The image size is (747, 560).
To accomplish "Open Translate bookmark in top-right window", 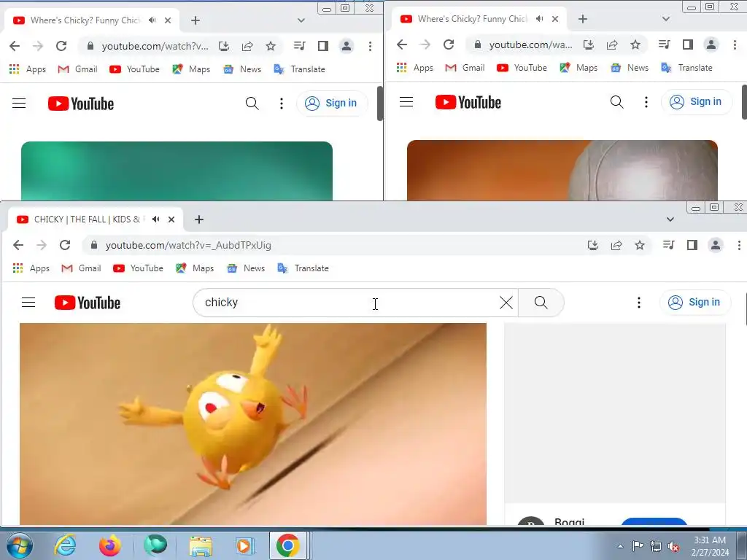I will 686,68.
